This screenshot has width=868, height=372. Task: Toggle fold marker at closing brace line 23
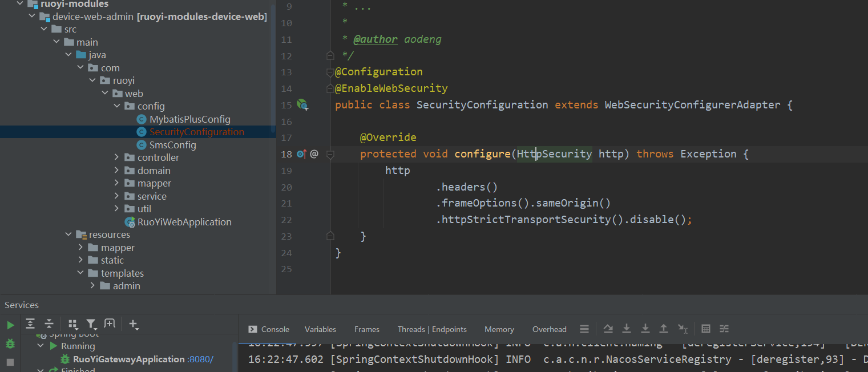coord(330,236)
